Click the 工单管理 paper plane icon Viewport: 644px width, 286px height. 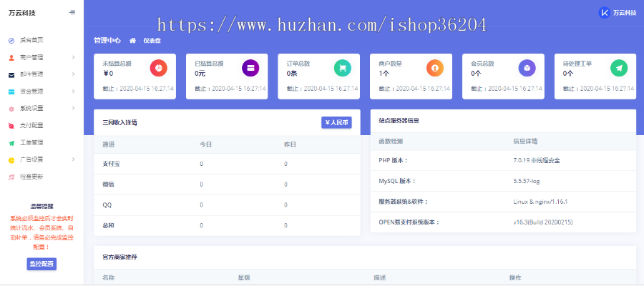pyautogui.click(x=11, y=143)
